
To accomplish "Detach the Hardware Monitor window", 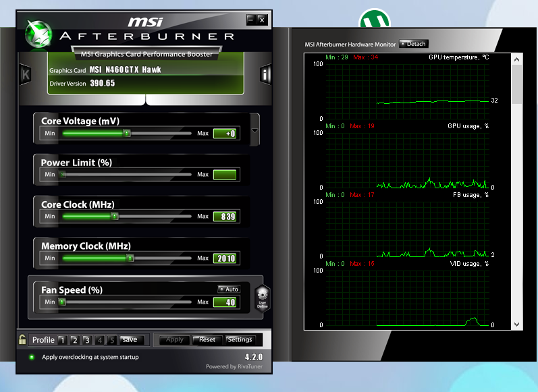I will tap(413, 44).
